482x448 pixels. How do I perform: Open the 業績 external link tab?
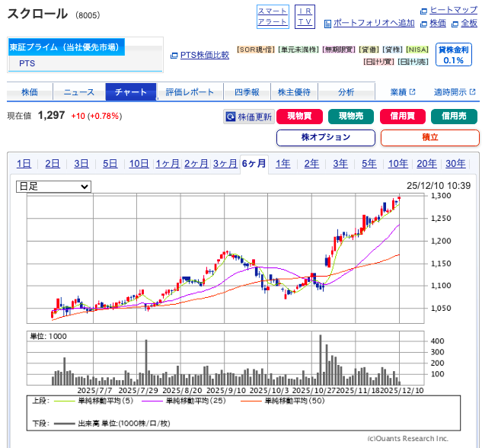pyautogui.click(x=403, y=92)
